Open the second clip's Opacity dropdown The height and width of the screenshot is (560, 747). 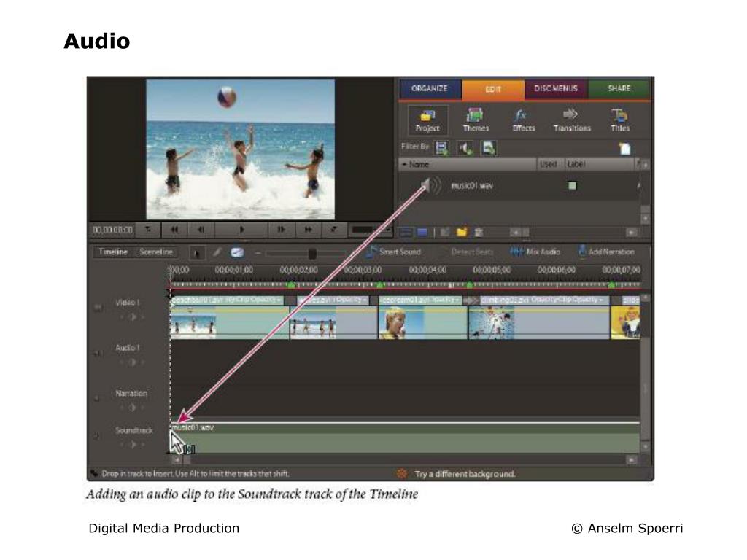click(x=353, y=300)
